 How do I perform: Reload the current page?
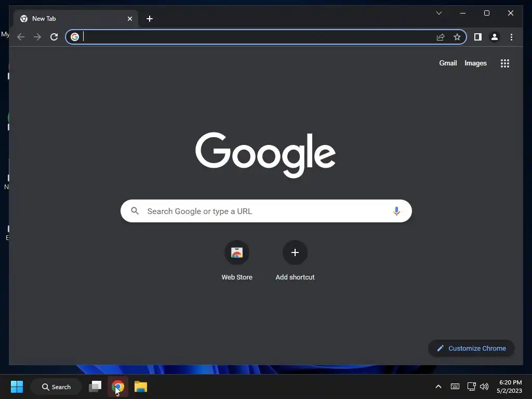pos(54,37)
